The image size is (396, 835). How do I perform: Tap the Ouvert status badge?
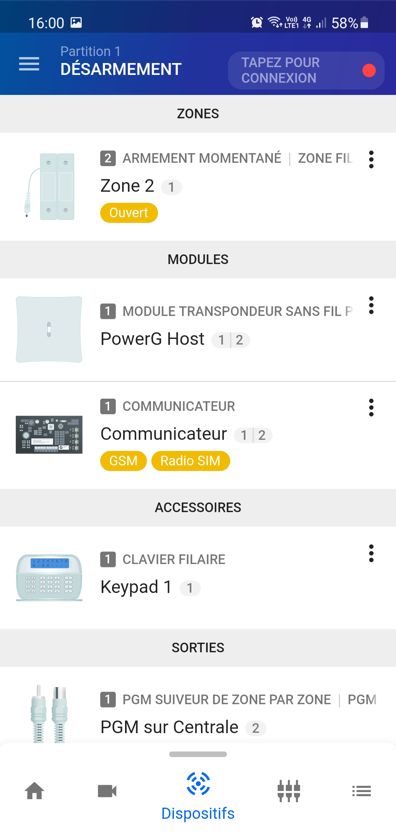pos(129,213)
